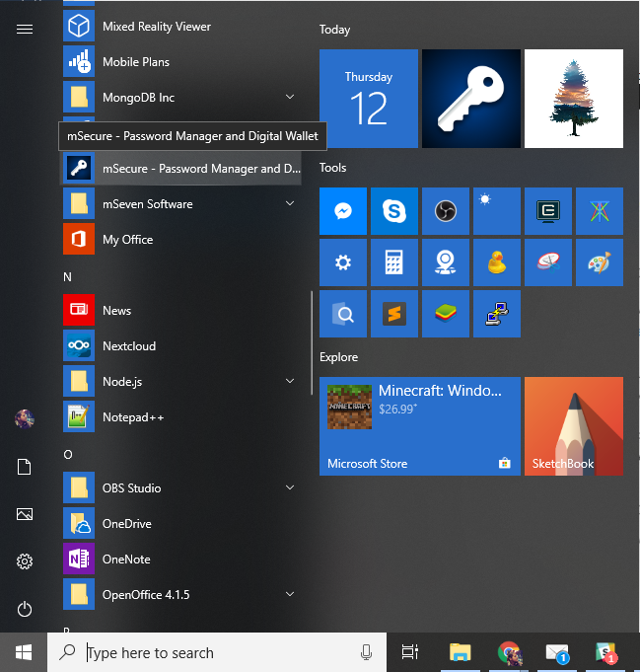Open Settings gear in the Start sidebar

[25, 561]
